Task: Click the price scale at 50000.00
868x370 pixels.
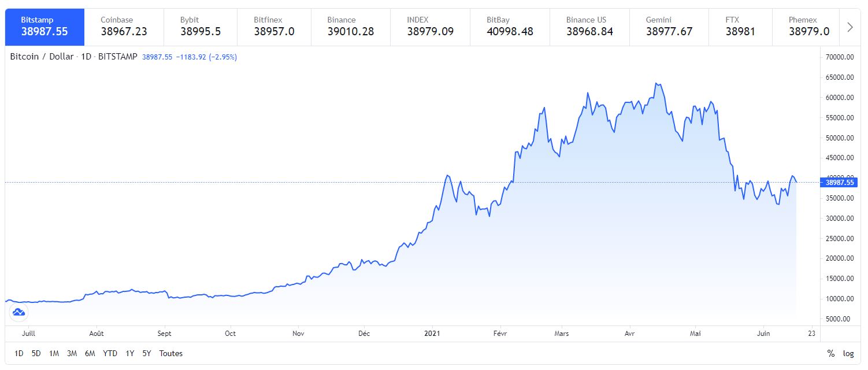Action: click(840, 138)
